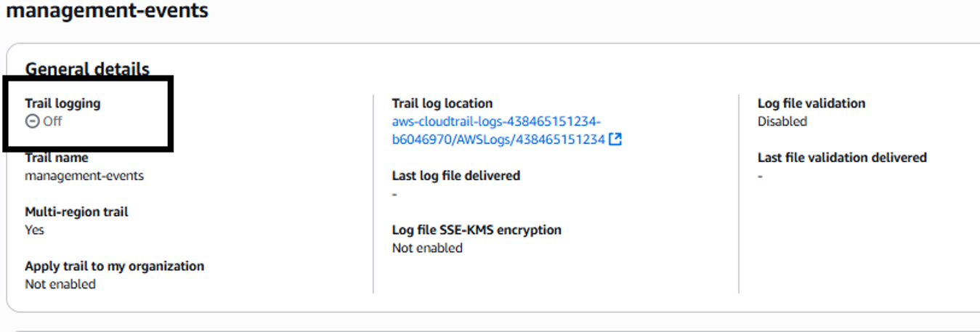Select the management-events trail name value
Viewport: 980px width, 332px height.
84,176
